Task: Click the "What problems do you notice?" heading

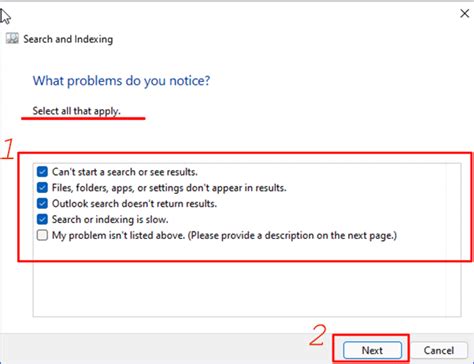Action: tap(121, 81)
